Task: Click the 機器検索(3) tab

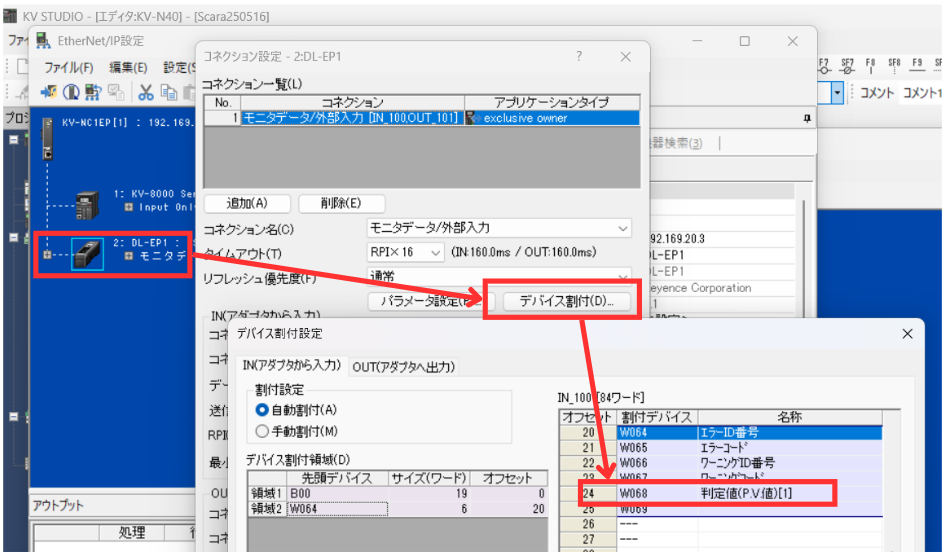Action: tap(677, 143)
